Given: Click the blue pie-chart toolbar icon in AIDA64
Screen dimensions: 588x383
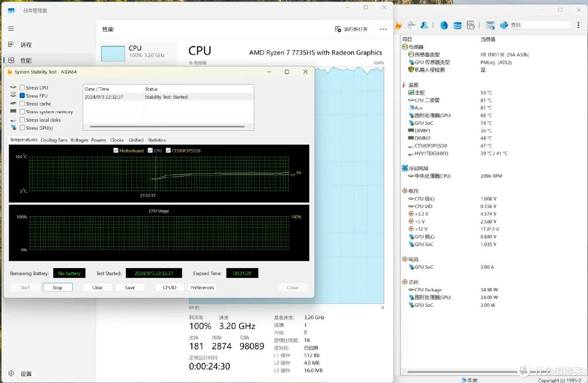Looking at the screenshot, I should coord(444,25).
